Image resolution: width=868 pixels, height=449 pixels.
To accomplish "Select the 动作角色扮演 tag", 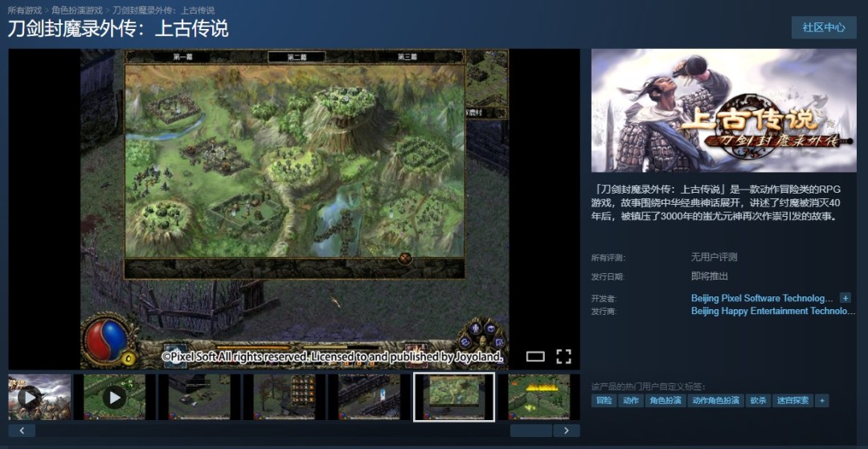I will point(715,400).
